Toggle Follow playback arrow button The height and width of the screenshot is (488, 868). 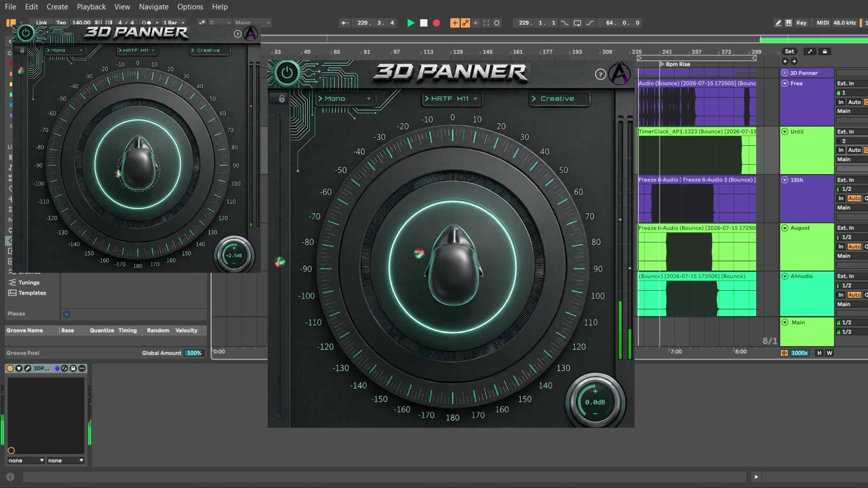tap(344, 23)
